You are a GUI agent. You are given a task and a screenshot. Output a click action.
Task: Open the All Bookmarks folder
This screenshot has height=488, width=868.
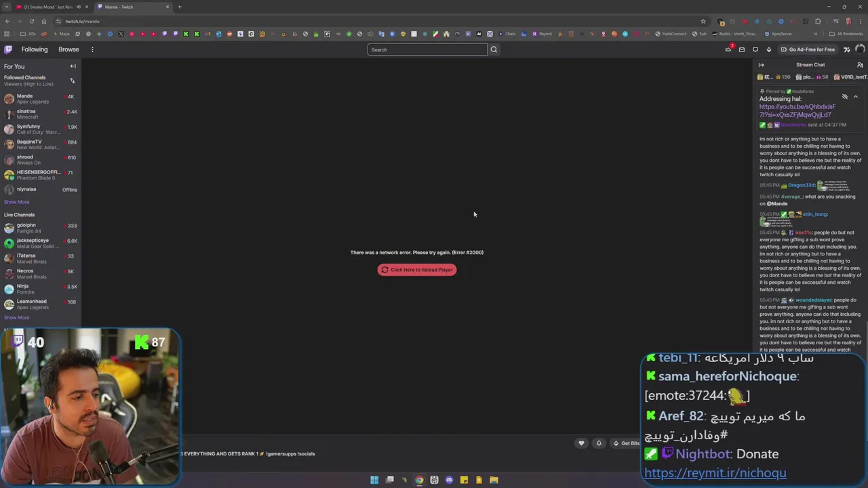click(x=846, y=34)
